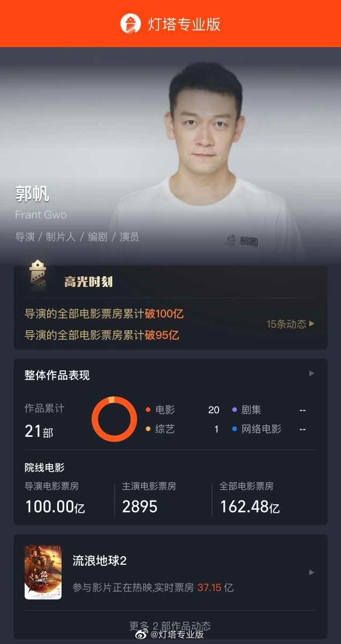Tap the 更多 2 部作品动态 link
The height and width of the screenshot is (644, 341).
[170, 625]
